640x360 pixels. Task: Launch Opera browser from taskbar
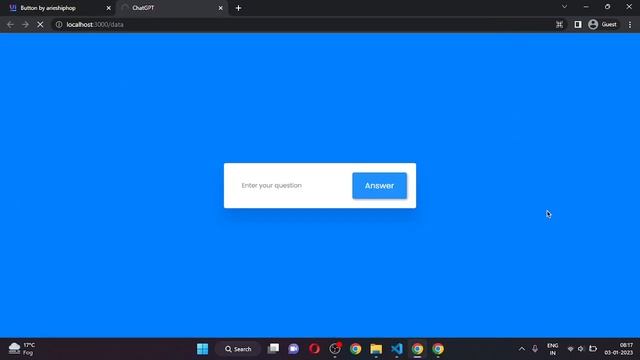314,349
